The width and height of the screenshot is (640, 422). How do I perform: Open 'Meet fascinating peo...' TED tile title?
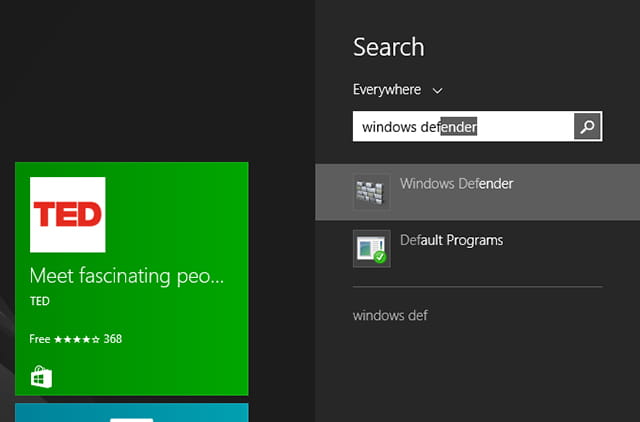(127, 276)
